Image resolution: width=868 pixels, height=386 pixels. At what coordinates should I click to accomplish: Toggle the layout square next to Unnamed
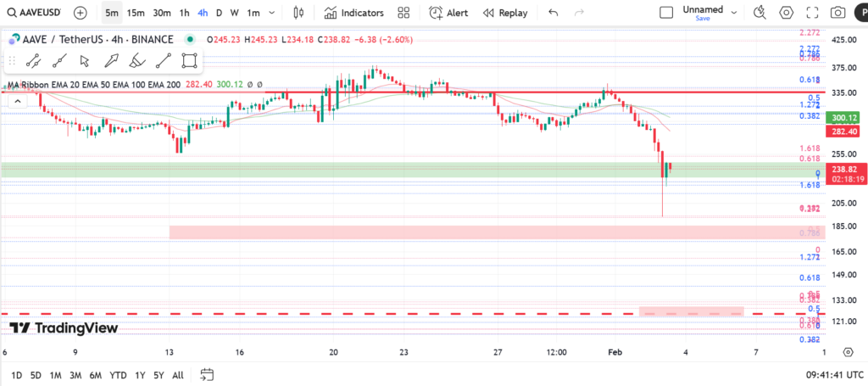coord(667,13)
